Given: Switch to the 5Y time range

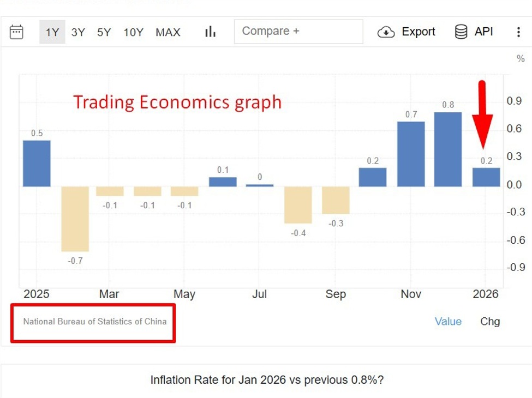Looking at the screenshot, I should (104, 32).
